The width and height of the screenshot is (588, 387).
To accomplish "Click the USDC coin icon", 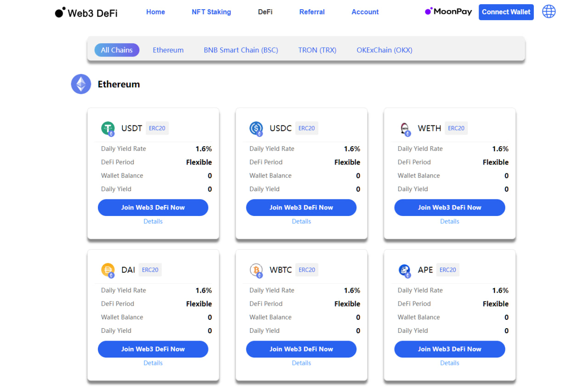I will 256,129.
